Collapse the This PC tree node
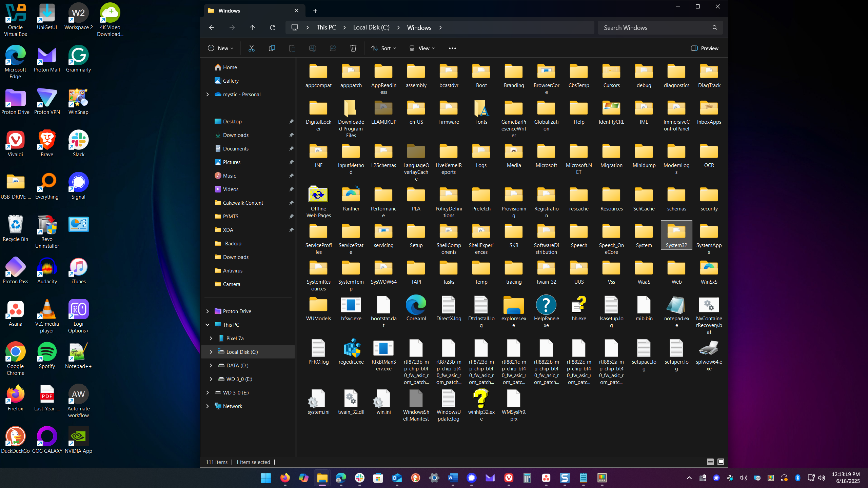868x488 pixels. (x=208, y=325)
